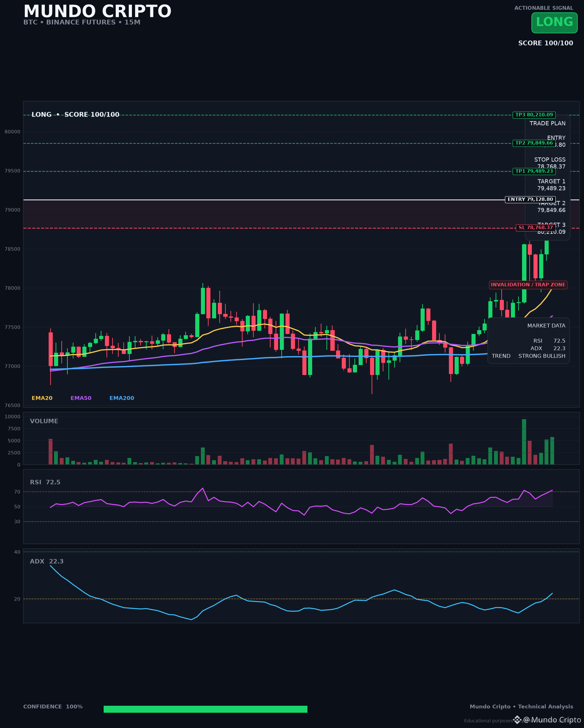Click the 50 level on RSI axis
This screenshot has width=584, height=728.
click(x=17, y=507)
